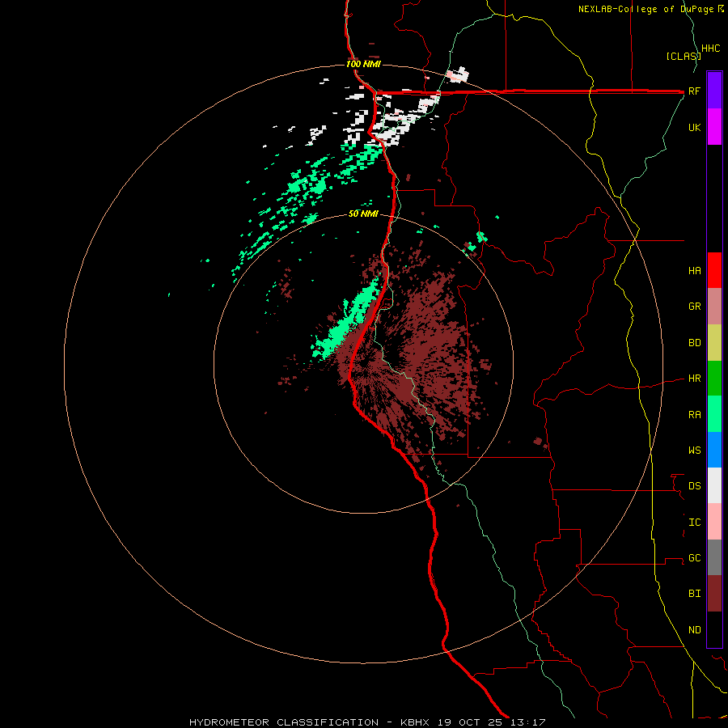The width and height of the screenshot is (728, 728).
Task: Click the ND black legend swatch
Action: (714, 629)
